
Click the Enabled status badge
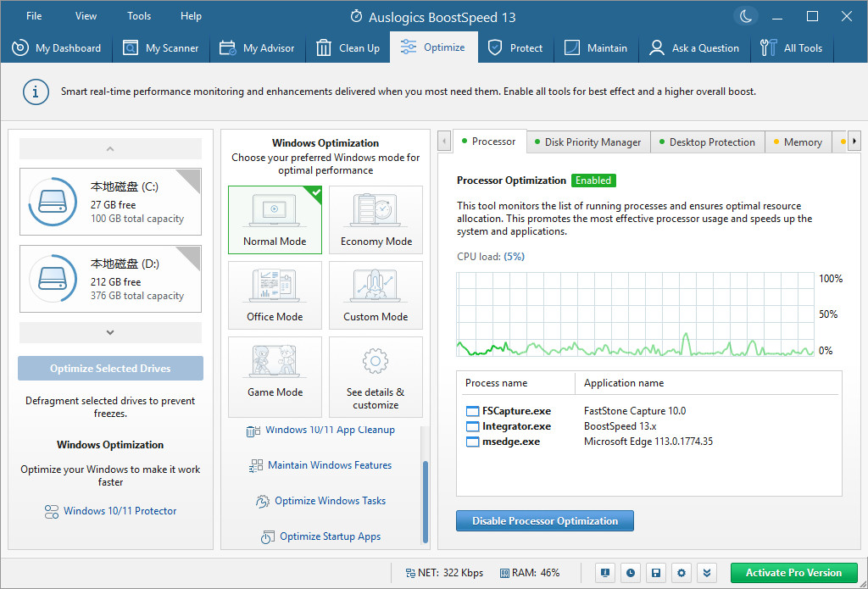[593, 181]
